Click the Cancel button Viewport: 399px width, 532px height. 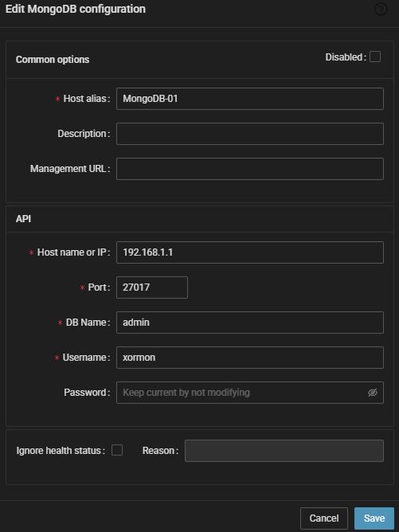click(x=323, y=518)
